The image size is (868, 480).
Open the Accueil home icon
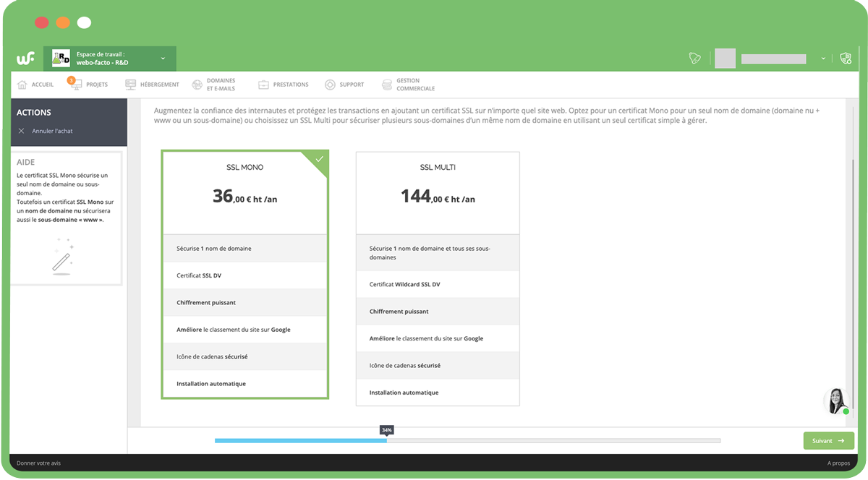pos(21,84)
